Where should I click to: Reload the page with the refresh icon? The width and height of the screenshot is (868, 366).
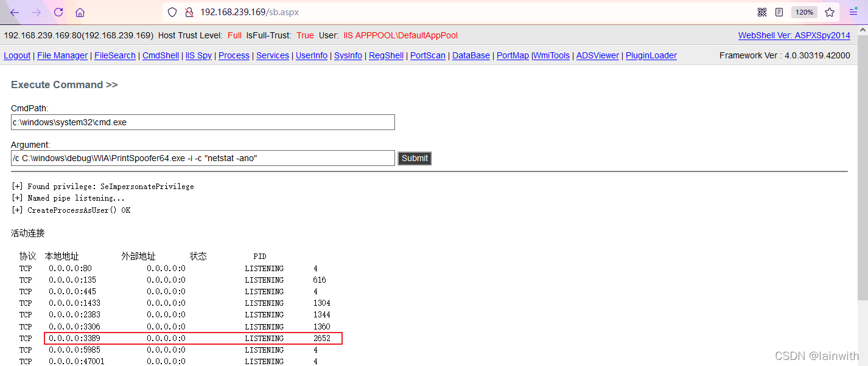(58, 12)
